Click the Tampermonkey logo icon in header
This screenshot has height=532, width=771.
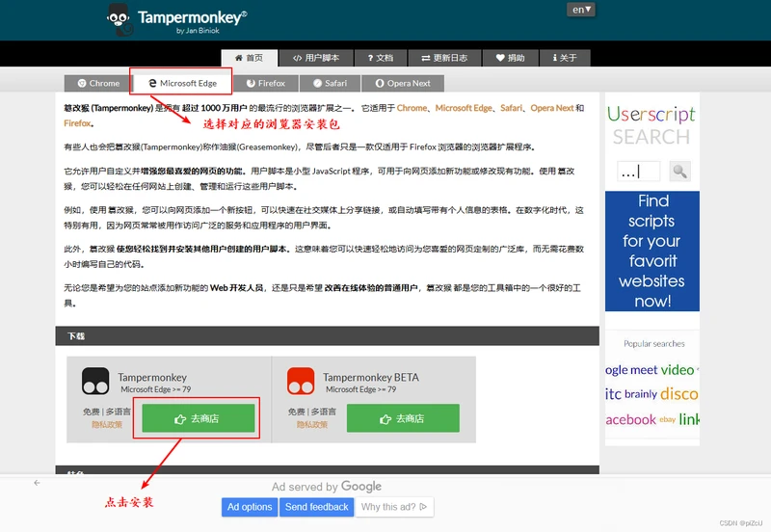(120, 20)
